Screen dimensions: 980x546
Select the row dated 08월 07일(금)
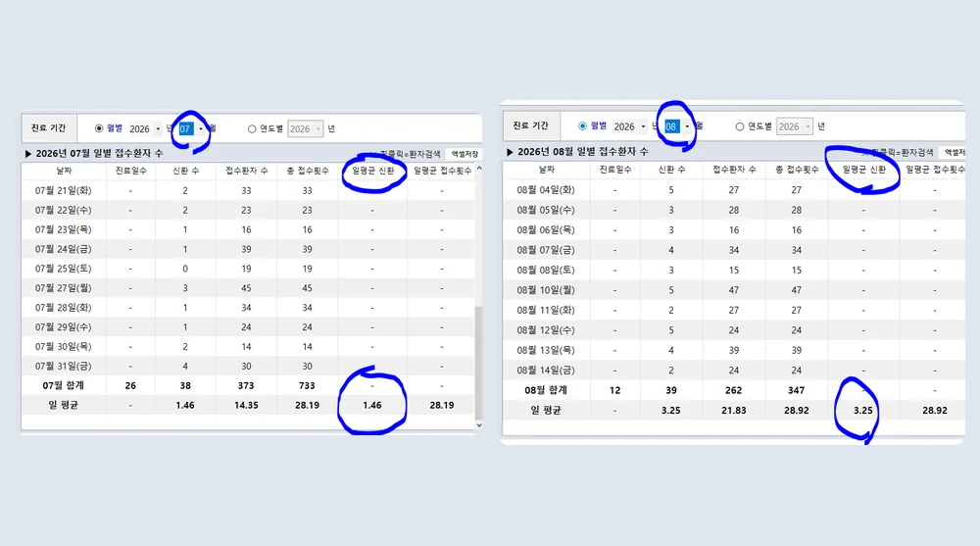pyautogui.click(x=734, y=250)
